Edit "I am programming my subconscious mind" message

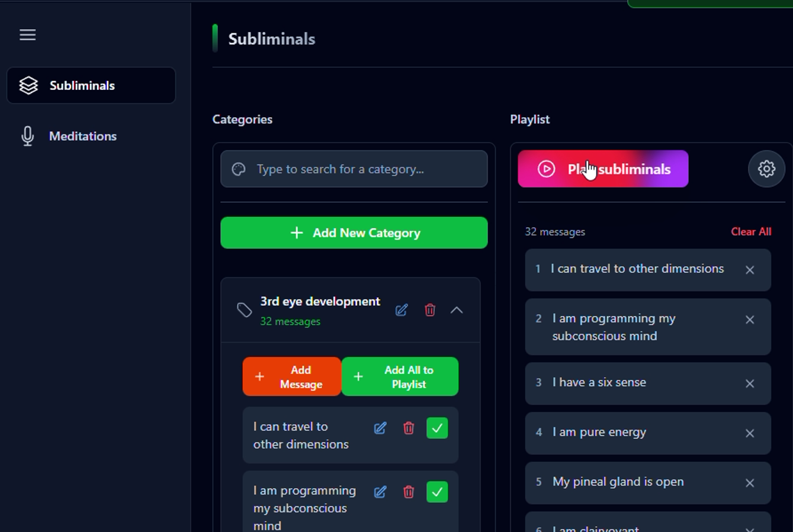tap(380, 492)
